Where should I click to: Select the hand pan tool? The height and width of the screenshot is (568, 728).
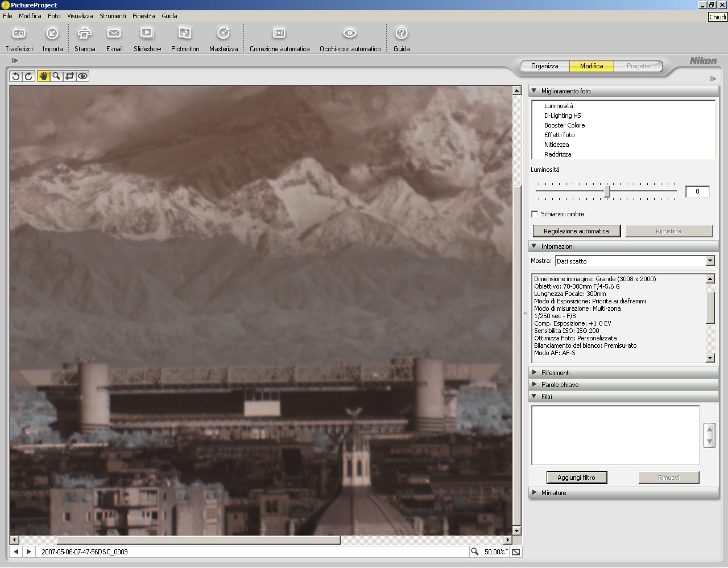43,76
